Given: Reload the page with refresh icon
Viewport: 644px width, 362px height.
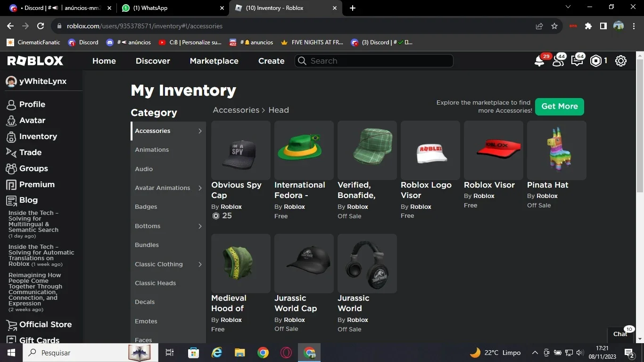Looking at the screenshot, I should coord(41,26).
